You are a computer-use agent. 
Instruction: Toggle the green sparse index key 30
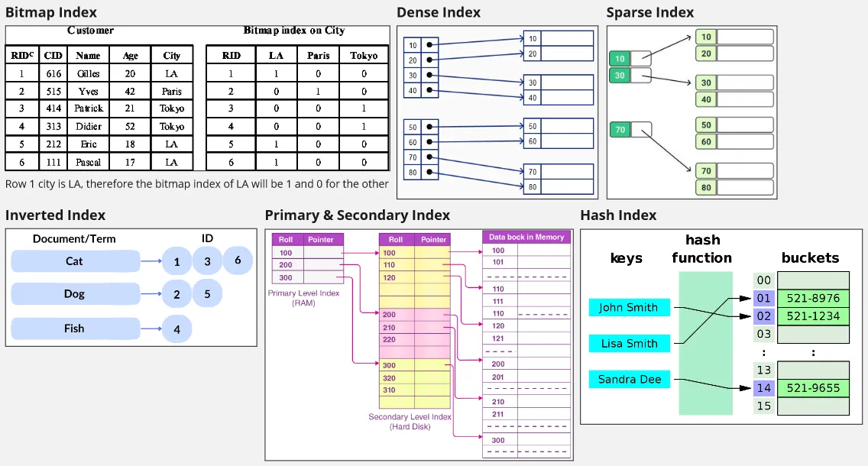coord(620,76)
